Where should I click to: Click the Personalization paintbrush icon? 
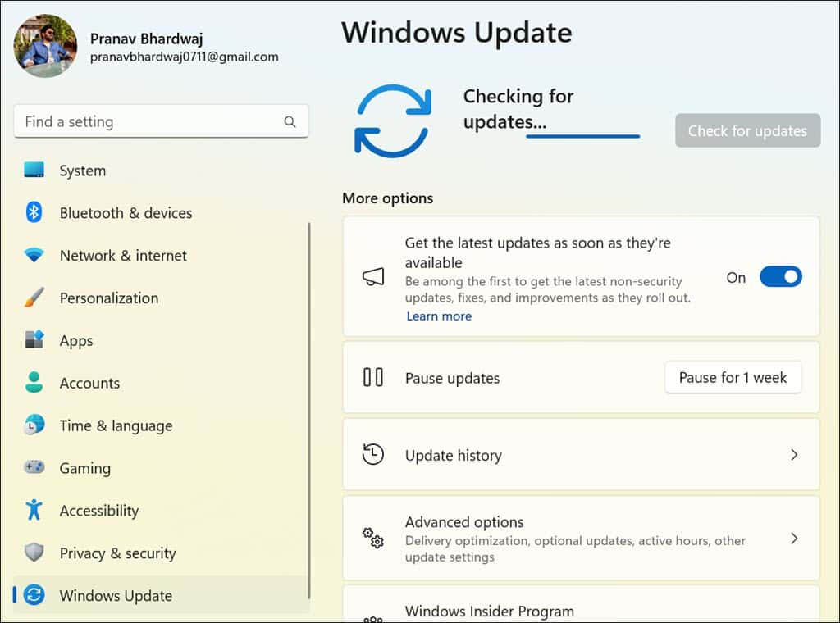[34, 297]
